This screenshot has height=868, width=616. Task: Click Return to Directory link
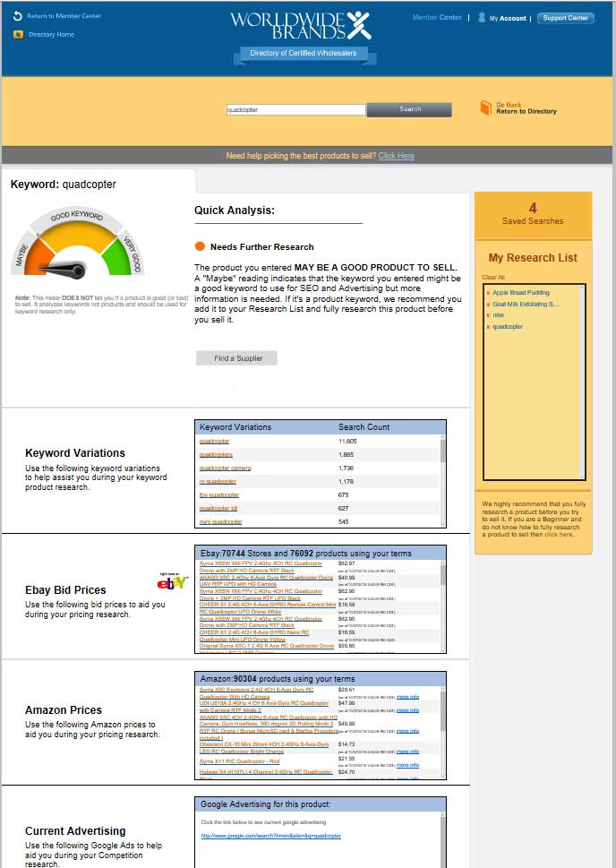pyautogui.click(x=526, y=111)
